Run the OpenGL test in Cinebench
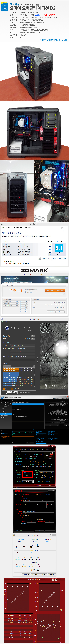 (33, 336)
